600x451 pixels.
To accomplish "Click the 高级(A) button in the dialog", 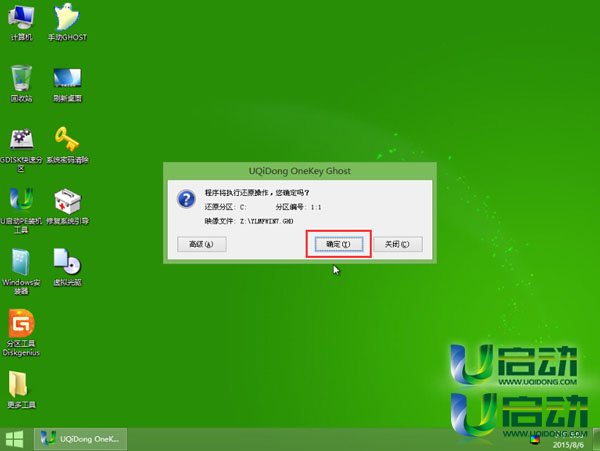I will (x=202, y=244).
